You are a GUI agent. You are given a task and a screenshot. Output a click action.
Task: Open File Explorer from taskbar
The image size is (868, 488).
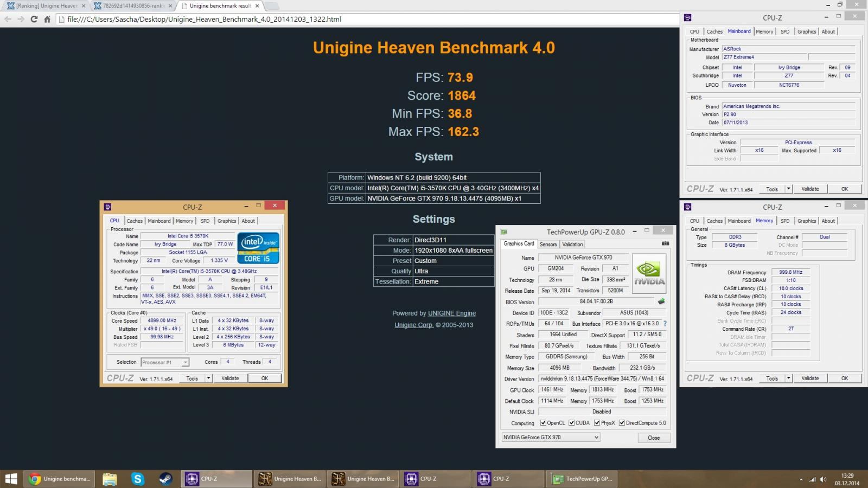point(110,479)
